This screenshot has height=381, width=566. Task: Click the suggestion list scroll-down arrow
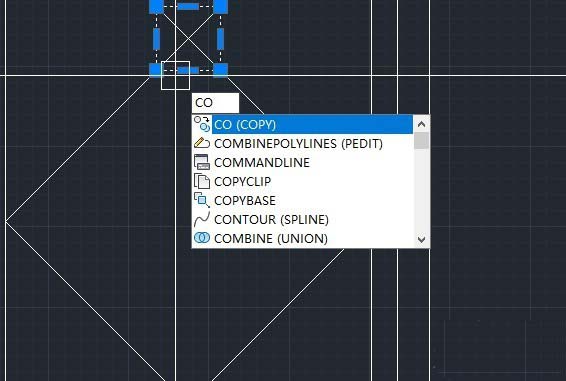coord(421,239)
